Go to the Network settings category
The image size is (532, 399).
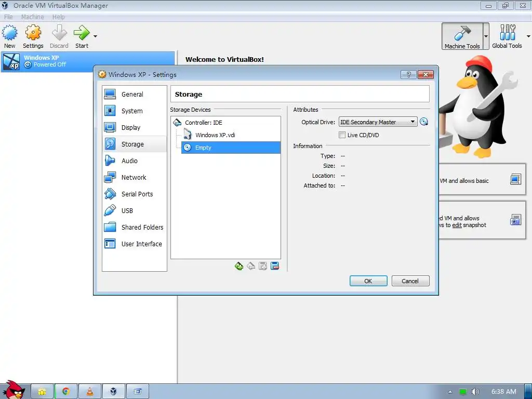(x=135, y=178)
